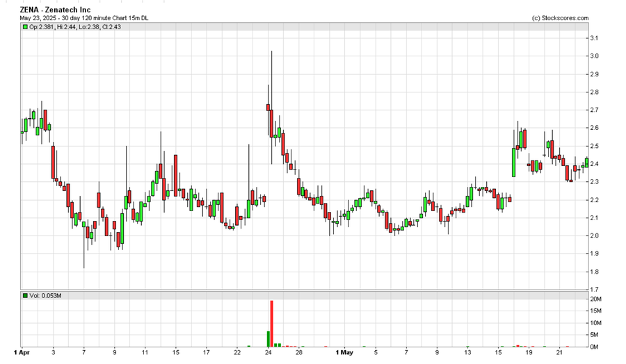Click the 20M volume axis label
The image size is (626, 364).
point(595,299)
